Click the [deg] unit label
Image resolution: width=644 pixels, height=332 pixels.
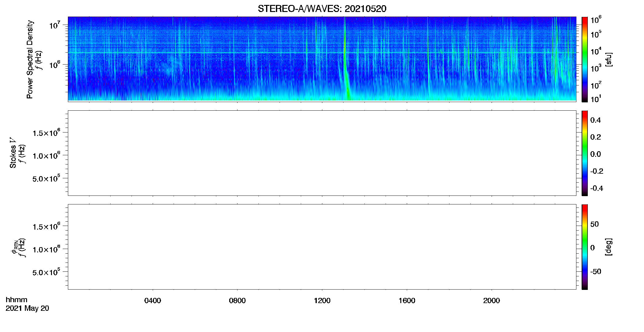point(609,247)
